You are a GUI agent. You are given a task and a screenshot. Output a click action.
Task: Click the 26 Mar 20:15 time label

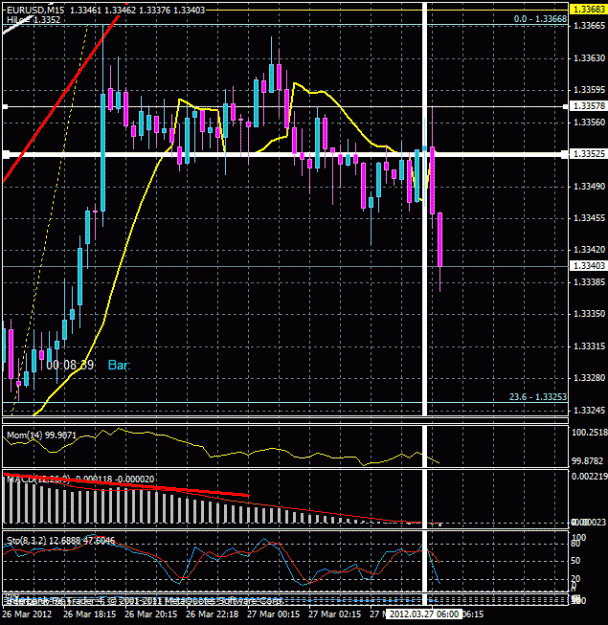tap(151, 614)
